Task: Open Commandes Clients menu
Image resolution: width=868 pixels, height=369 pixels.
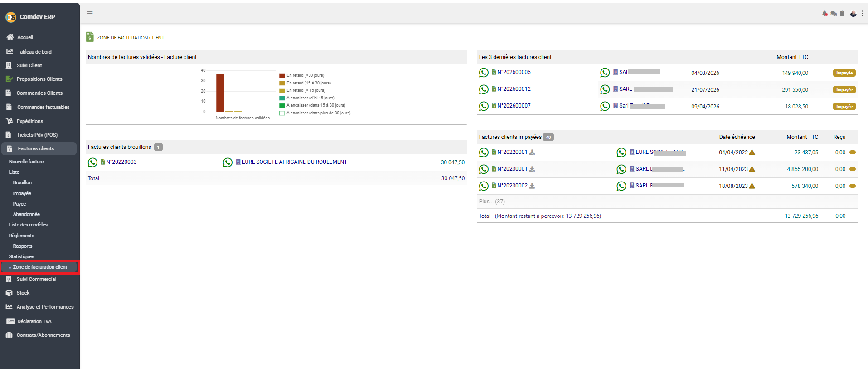Action: (40, 93)
